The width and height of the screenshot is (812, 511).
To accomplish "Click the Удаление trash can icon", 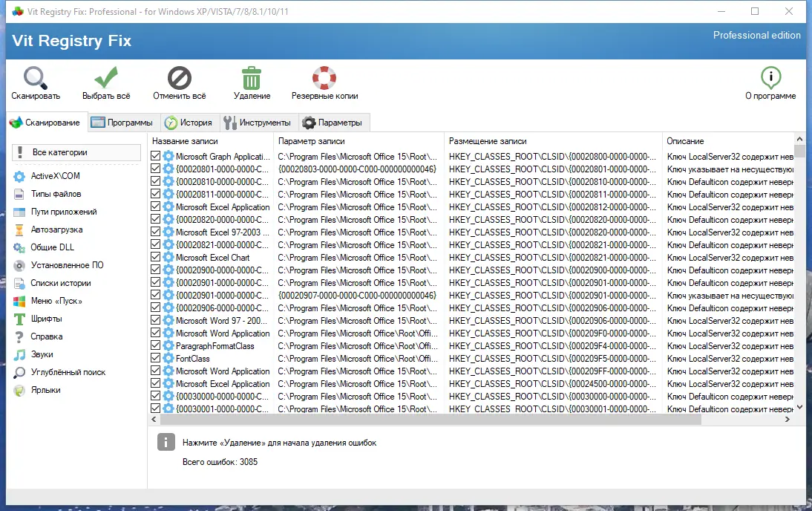I will click(252, 78).
